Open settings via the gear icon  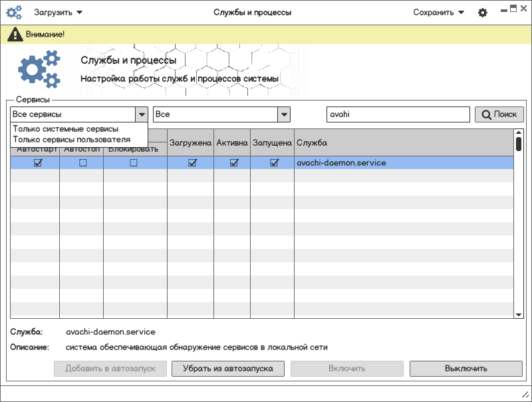pyautogui.click(x=483, y=13)
